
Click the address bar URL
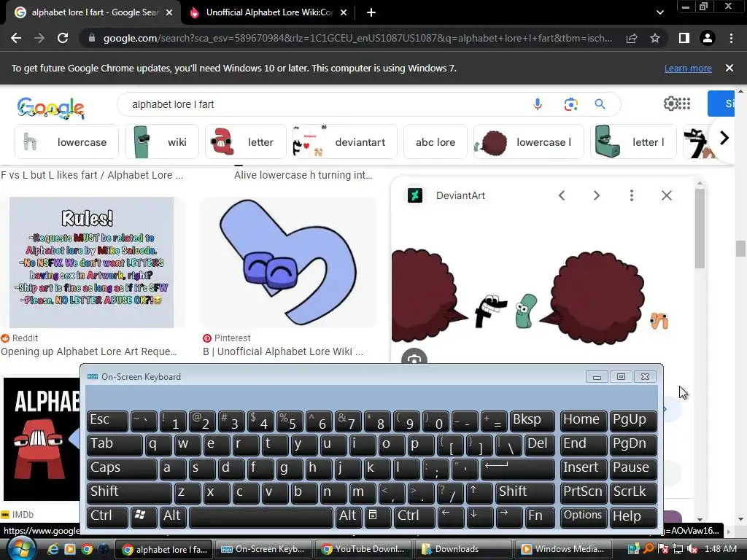coord(357,38)
